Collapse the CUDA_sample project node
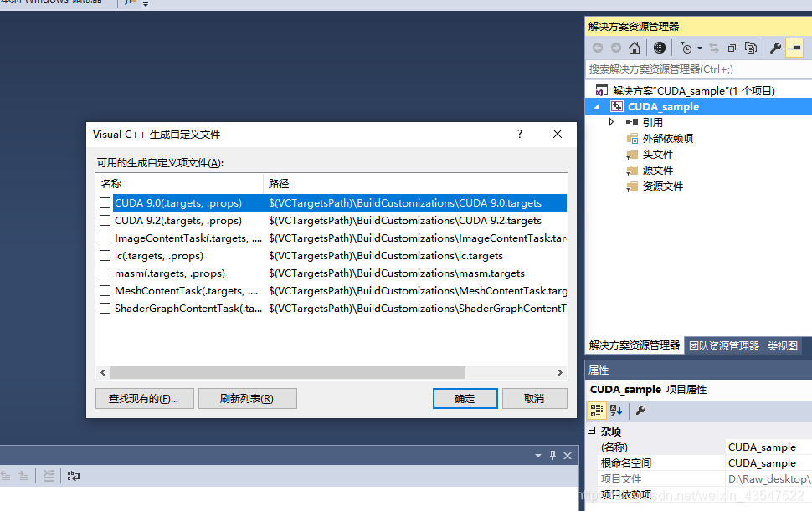Image resolution: width=812 pixels, height=511 pixels. point(597,106)
